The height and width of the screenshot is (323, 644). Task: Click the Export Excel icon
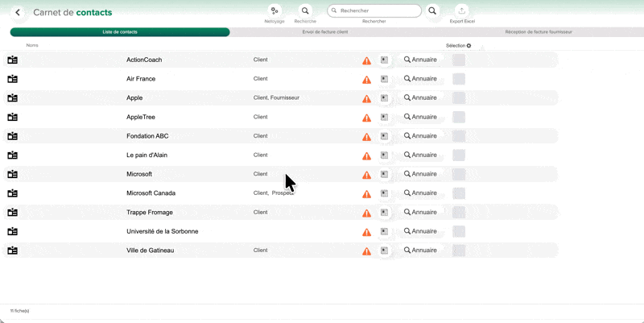click(462, 11)
